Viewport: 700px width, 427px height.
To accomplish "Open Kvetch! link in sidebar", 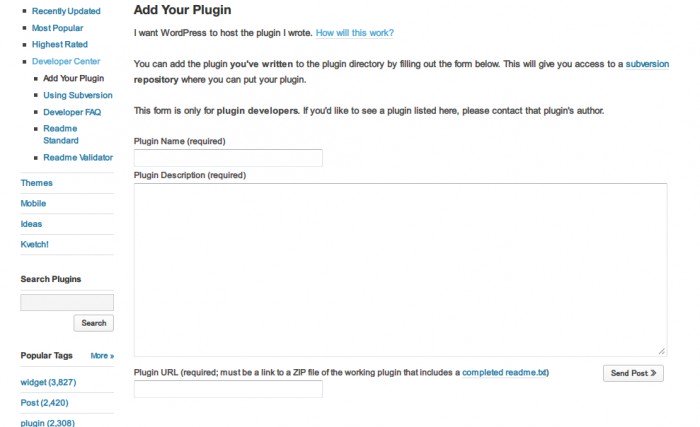I will (35, 244).
